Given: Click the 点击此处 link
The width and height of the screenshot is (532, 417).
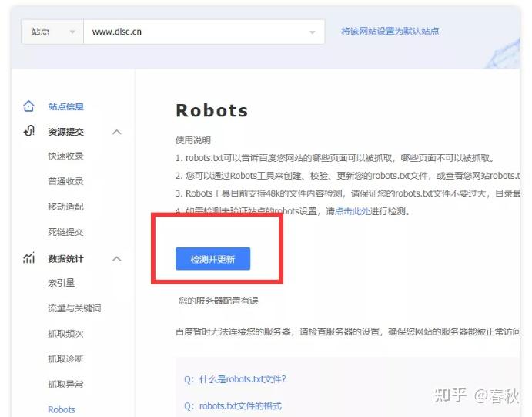Looking at the screenshot, I should (x=353, y=211).
